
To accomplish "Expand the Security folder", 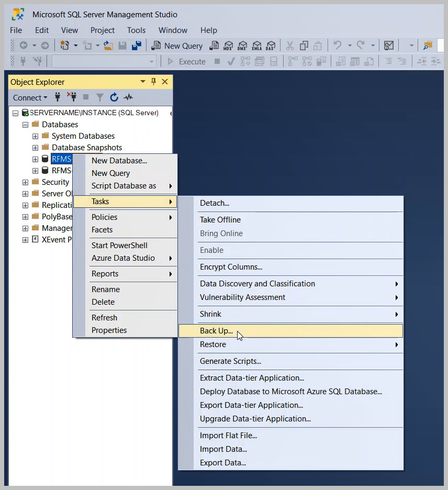I will 25,182.
